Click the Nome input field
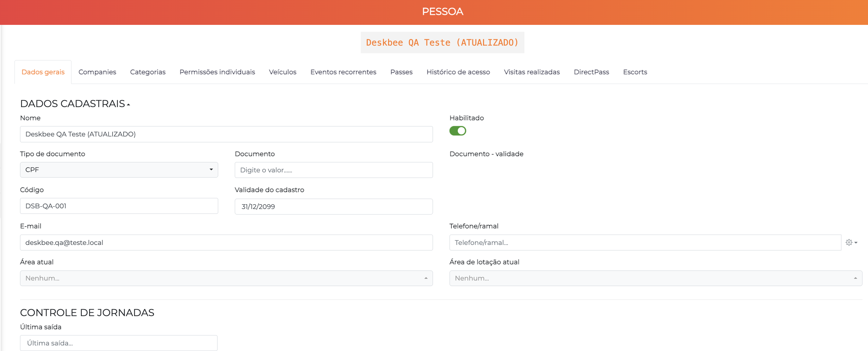 [226, 134]
